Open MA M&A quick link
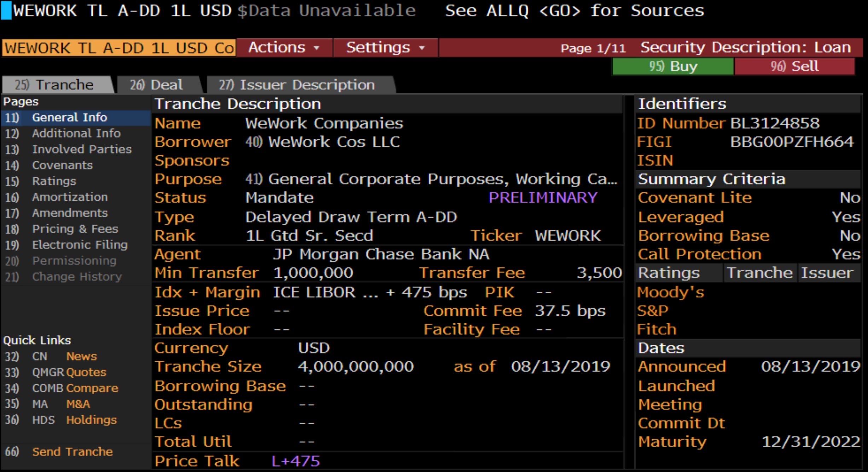Image resolution: width=868 pixels, height=472 pixels. [x=48, y=404]
